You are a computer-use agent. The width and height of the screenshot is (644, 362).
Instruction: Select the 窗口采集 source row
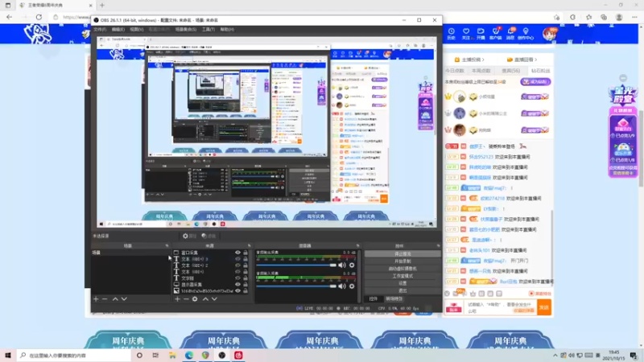[x=210, y=253]
